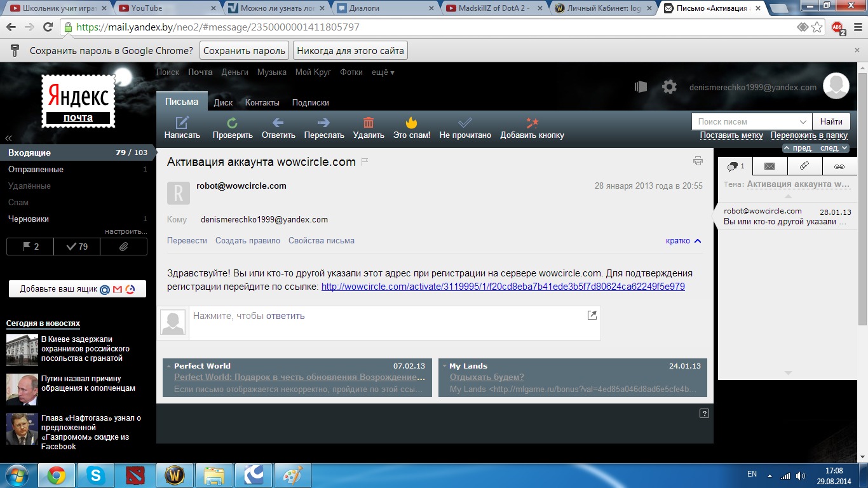The image size is (868, 488).
Task: Open the Подписки tab
Action: tap(311, 102)
